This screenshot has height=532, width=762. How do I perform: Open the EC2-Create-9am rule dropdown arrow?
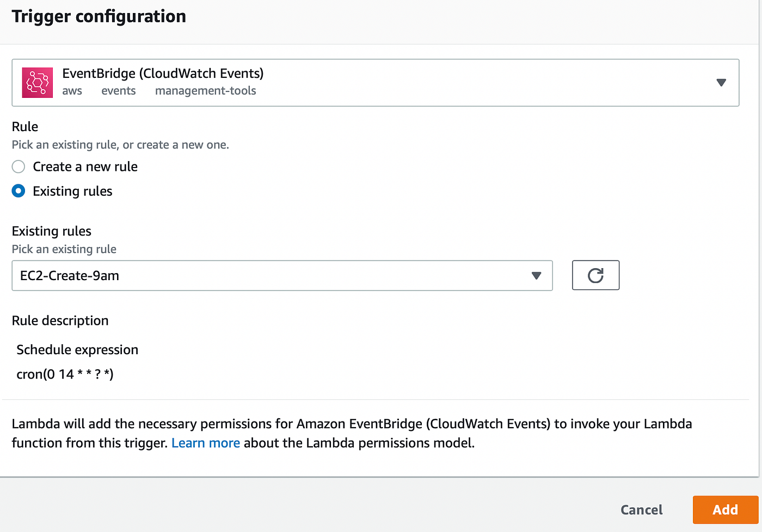(536, 276)
